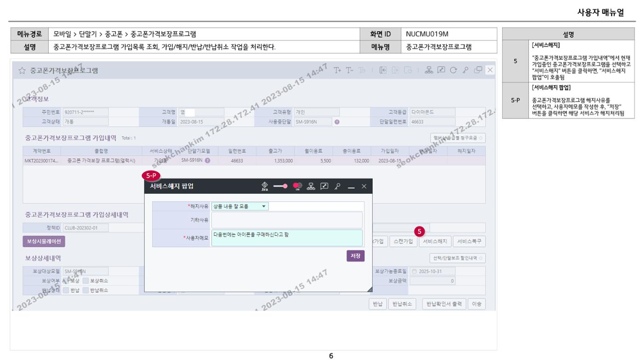Click the 고객등급 field 다이아몬드

[x=432, y=112]
